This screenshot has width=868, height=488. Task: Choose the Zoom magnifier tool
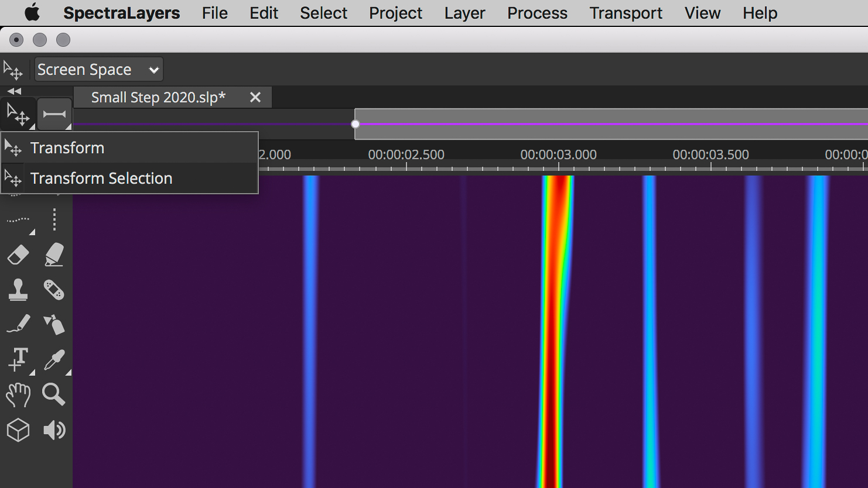[54, 395]
